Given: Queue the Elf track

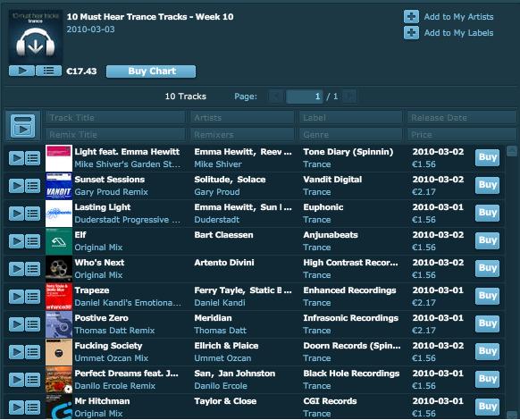Looking at the screenshot, I should coord(33,241).
